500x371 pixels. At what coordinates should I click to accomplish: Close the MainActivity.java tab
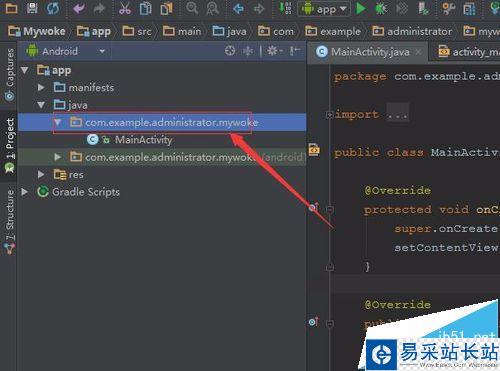tap(418, 52)
